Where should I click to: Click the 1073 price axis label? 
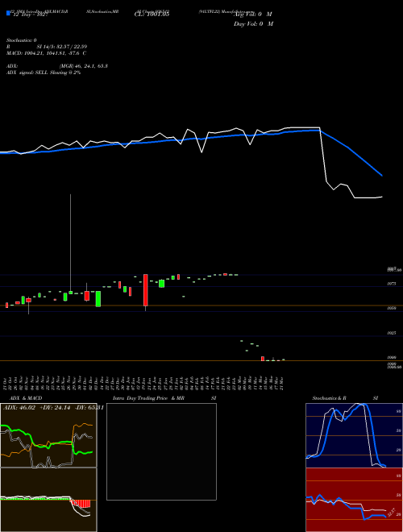[392, 283]
